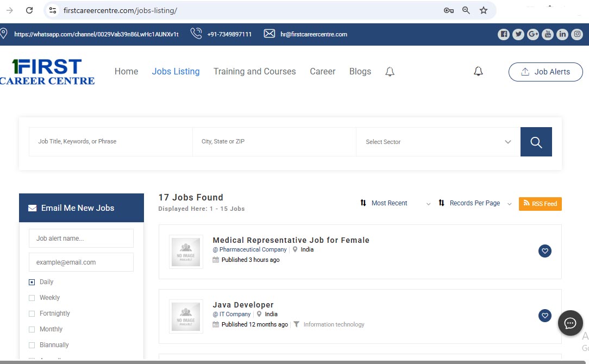Open the LinkedIn social icon

coord(562,34)
